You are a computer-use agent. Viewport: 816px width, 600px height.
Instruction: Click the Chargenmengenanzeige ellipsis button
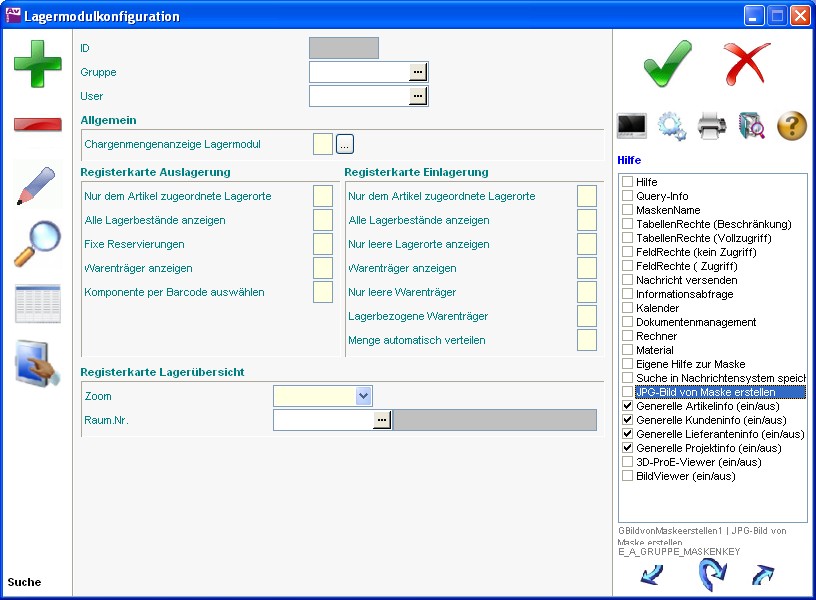pos(345,145)
